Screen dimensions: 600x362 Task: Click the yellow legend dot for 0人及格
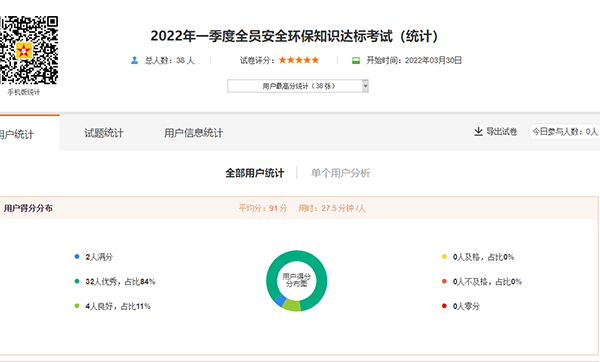tap(444, 256)
